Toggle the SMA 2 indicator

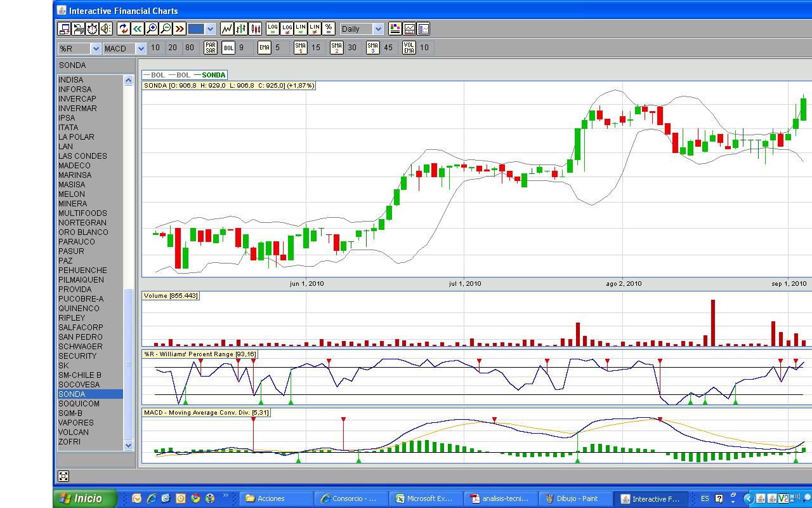[x=337, y=48]
